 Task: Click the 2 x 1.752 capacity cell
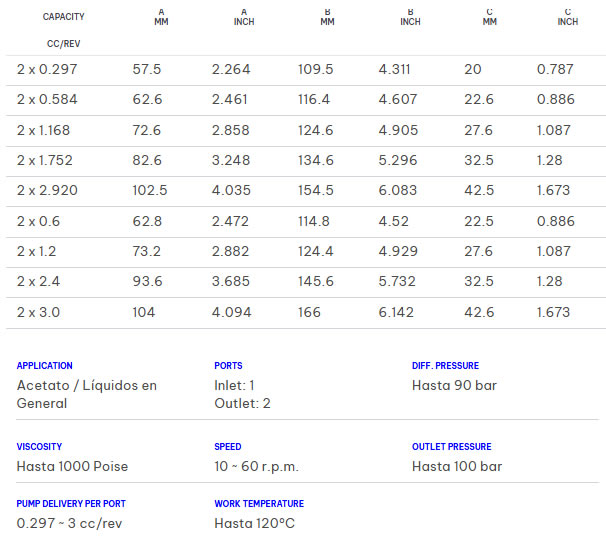click(45, 160)
